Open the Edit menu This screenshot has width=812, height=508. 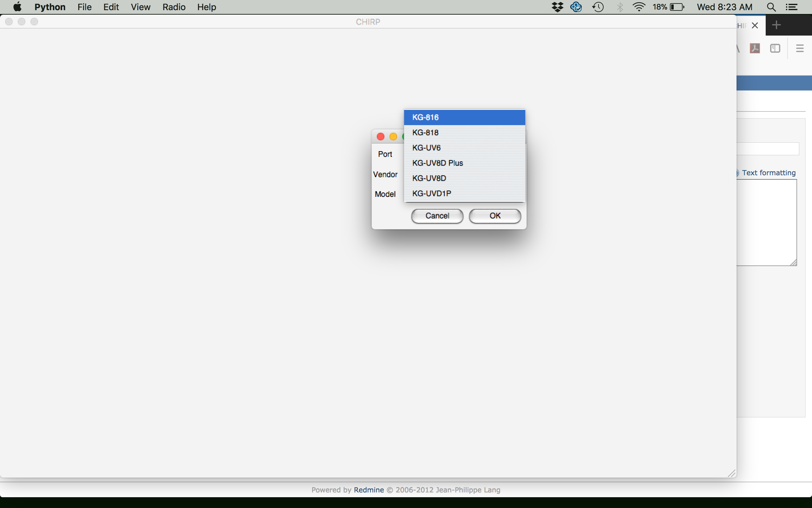pos(111,7)
